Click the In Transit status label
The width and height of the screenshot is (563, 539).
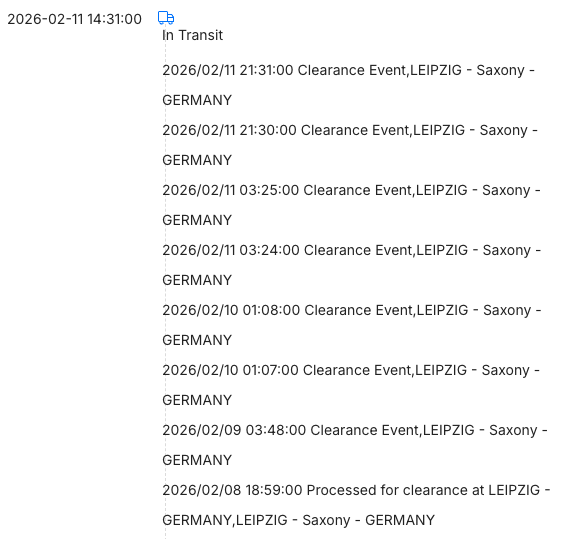tap(192, 35)
